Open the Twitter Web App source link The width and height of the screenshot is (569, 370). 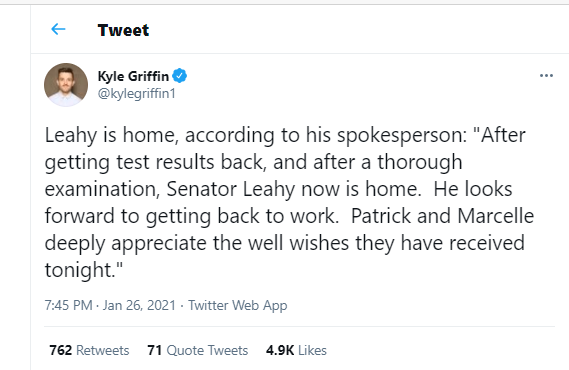(238, 306)
